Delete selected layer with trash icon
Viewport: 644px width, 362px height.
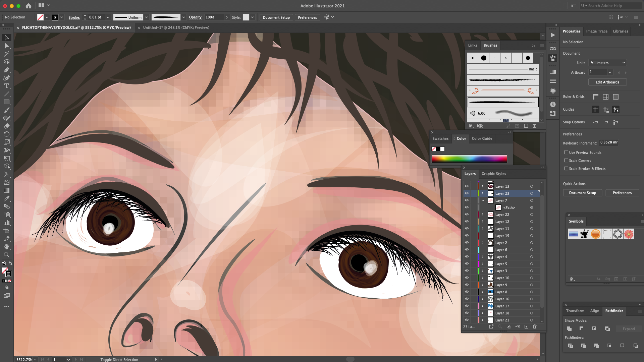click(535, 326)
